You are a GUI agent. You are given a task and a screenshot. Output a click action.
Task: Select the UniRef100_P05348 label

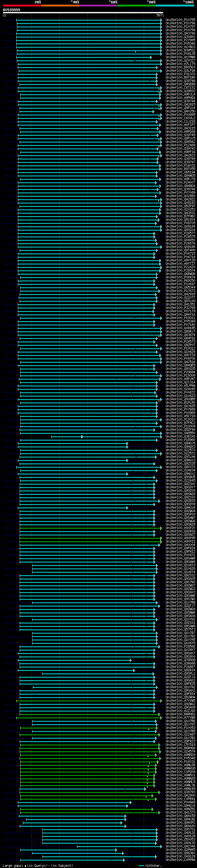(x=180, y=758)
